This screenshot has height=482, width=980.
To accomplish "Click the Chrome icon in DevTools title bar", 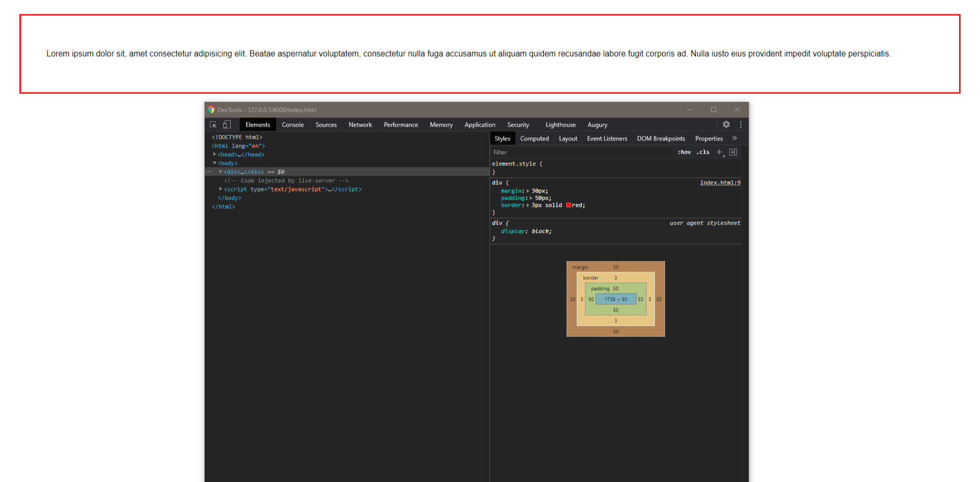I will (211, 110).
